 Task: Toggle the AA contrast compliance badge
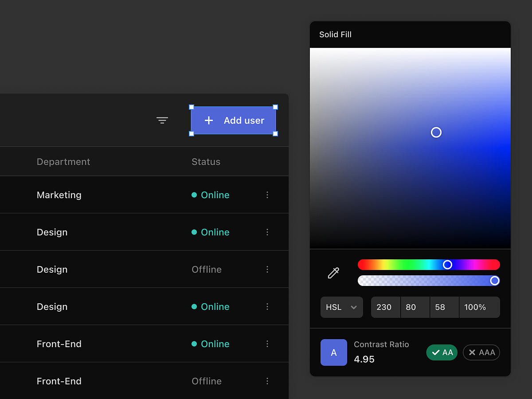442,352
